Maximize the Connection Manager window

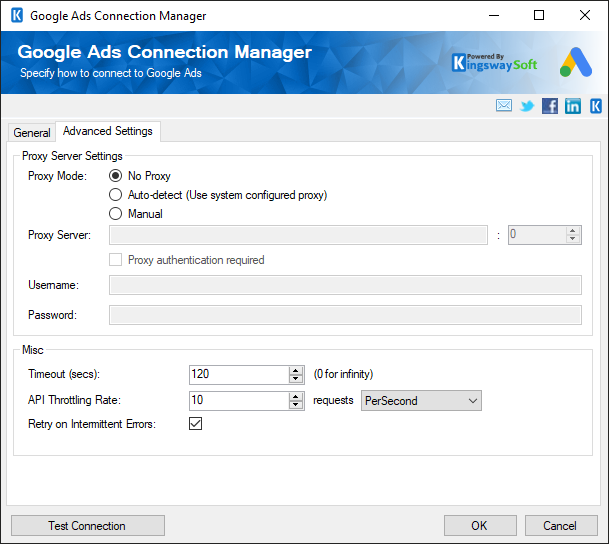click(539, 16)
